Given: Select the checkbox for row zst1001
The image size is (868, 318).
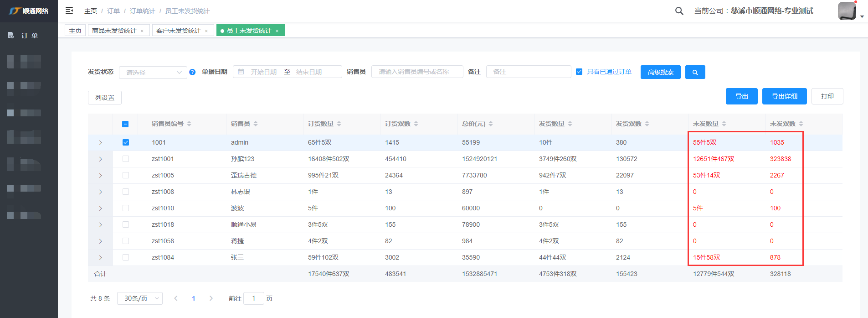Looking at the screenshot, I should (x=126, y=159).
